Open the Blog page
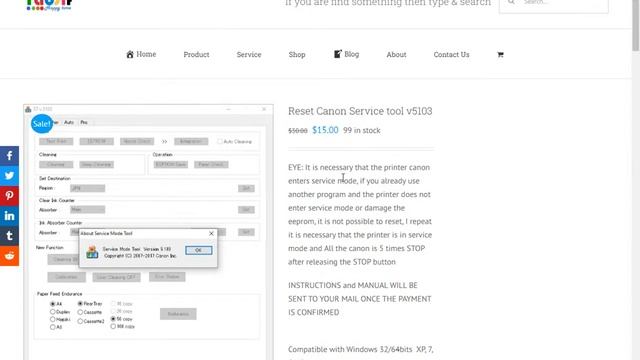Image resolution: width=640 pixels, height=360 pixels. pyautogui.click(x=347, y=54)
